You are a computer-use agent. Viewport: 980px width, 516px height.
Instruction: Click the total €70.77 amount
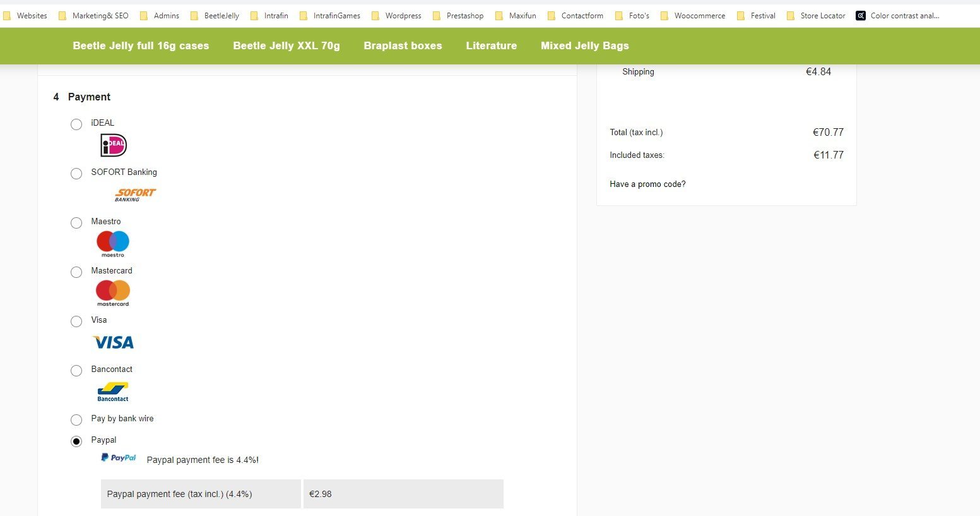click(x=828, y=133)
